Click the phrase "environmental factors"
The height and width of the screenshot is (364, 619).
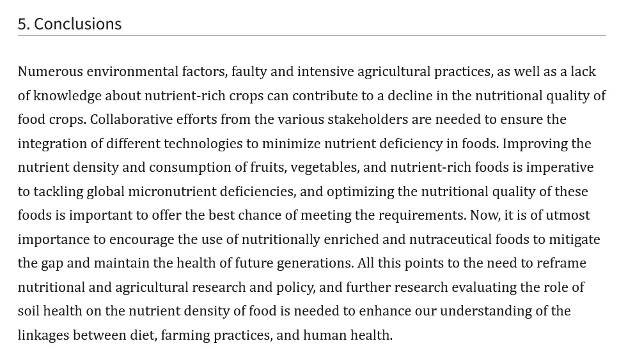(x=157, y=72)
